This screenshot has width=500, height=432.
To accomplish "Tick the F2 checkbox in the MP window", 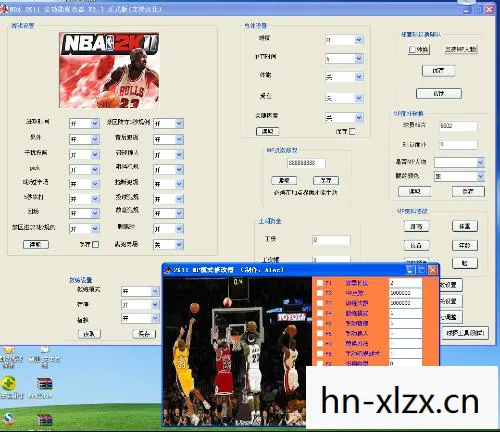I will pyautogui.click(x=320, y=293).
